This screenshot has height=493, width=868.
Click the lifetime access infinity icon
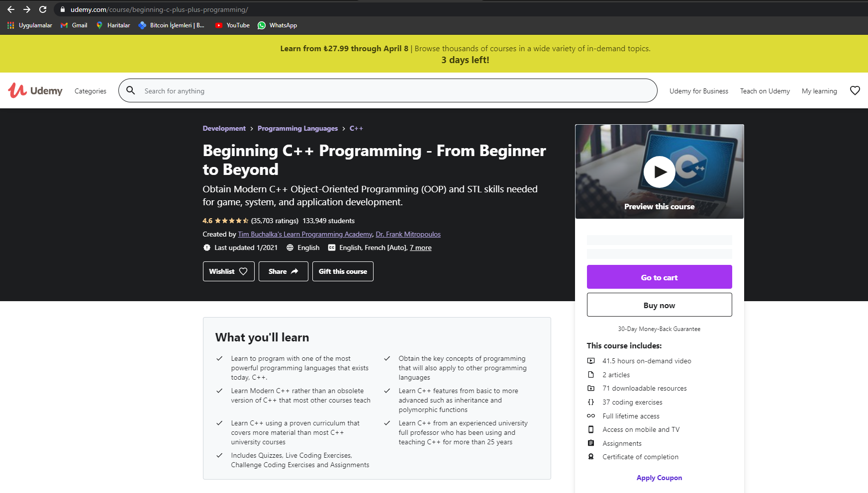[591, 416]
